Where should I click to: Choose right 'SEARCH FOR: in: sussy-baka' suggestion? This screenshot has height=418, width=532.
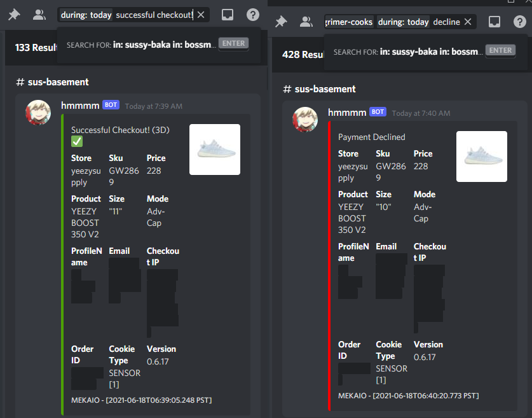click(425, 52)
